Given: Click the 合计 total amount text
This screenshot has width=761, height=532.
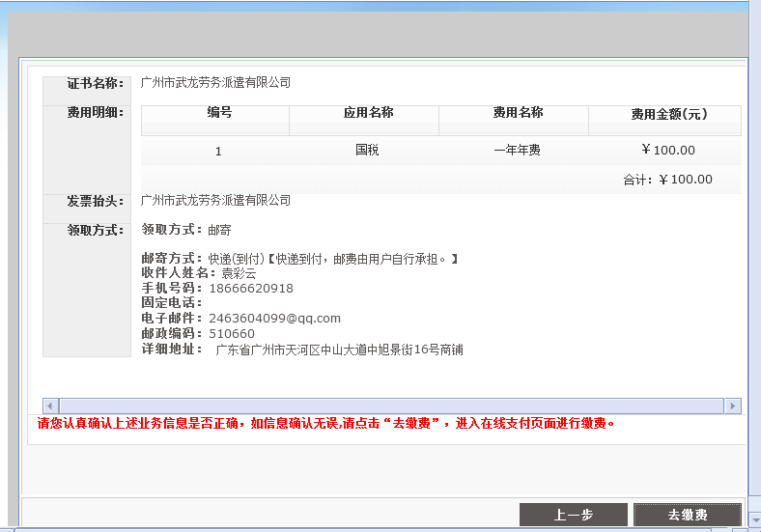Looking at the screenshot, I should pos(668,180).
